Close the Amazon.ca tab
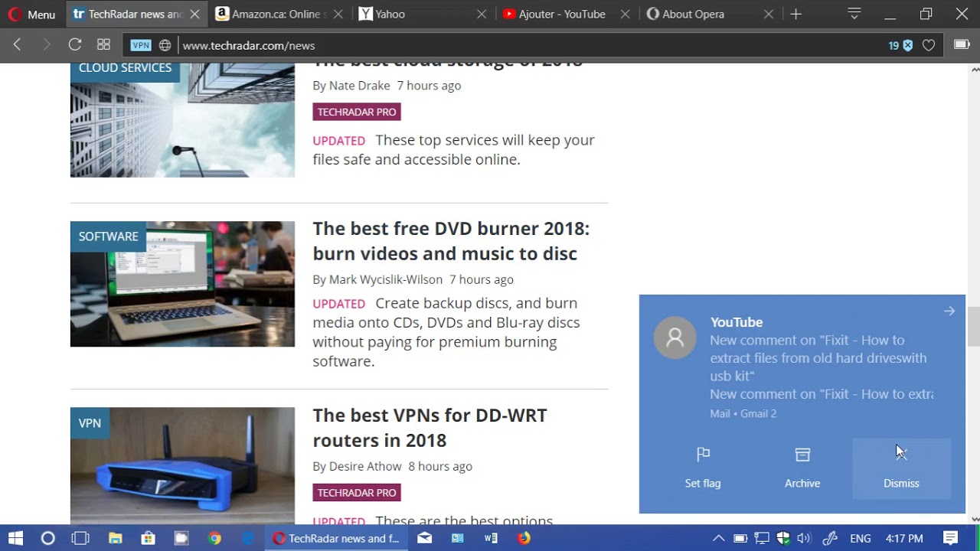 click(338, 14)
